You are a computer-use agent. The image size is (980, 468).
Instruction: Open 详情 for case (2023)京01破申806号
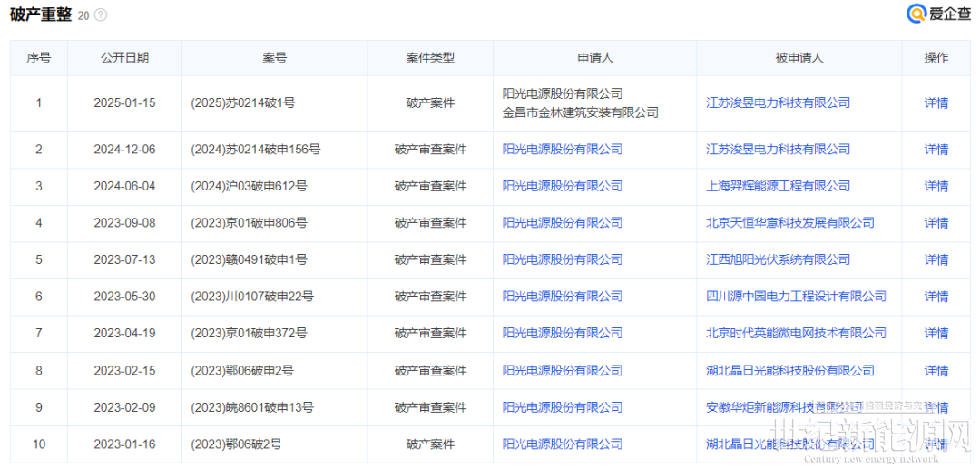pos(936,223)
